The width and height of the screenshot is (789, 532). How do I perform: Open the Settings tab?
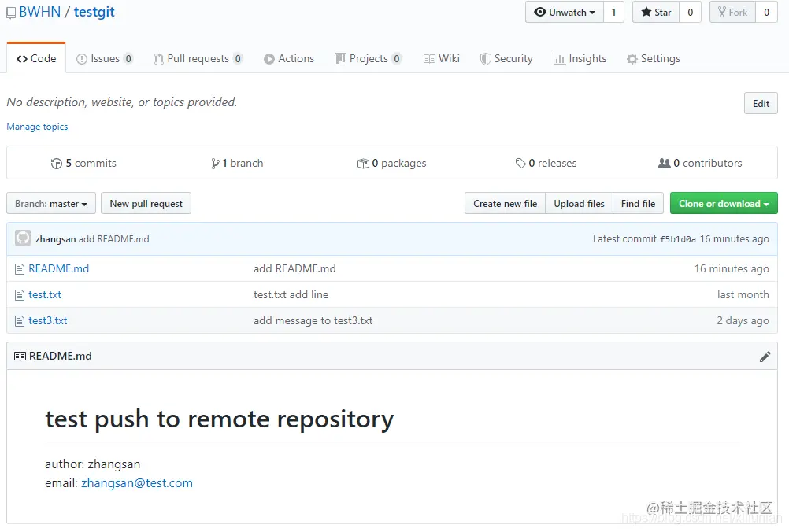click(x=653, y=59)
